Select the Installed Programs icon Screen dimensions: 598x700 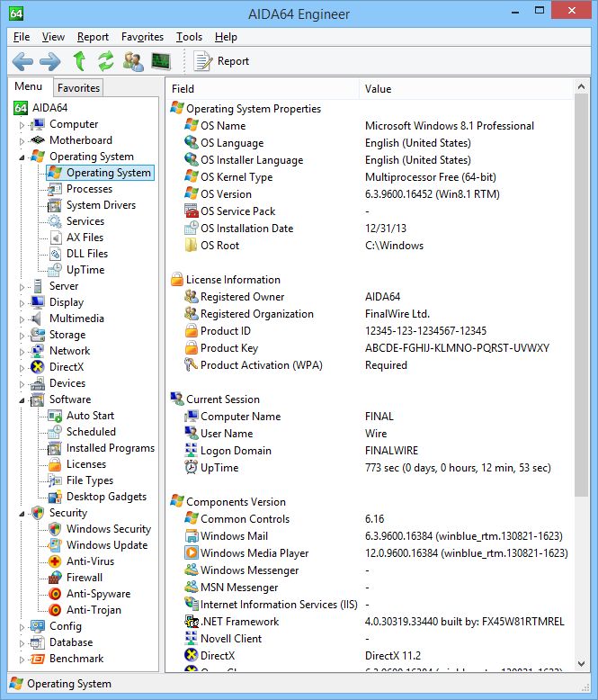(55, 448)
